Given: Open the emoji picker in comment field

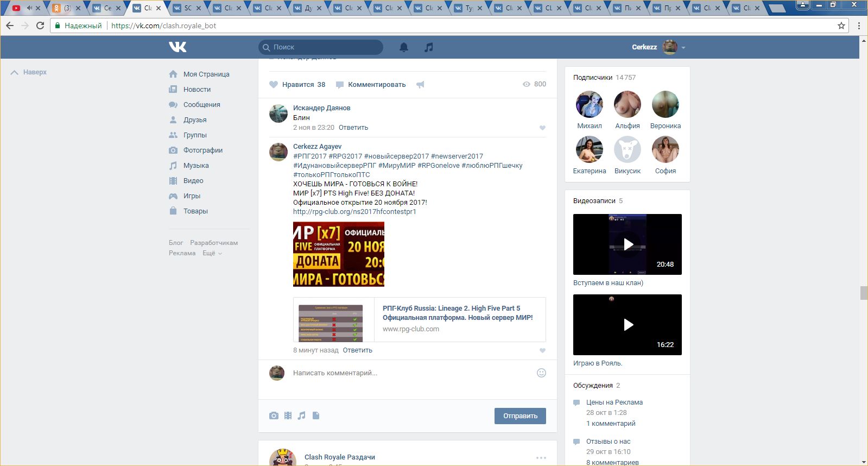Looking at the screenshot, I should (x=541, y=373).
